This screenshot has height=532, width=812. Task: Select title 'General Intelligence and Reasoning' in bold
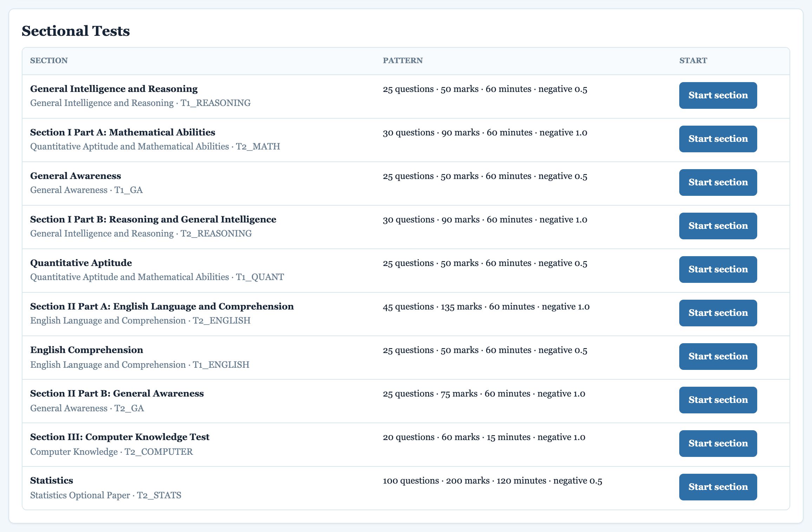[114, 89]
